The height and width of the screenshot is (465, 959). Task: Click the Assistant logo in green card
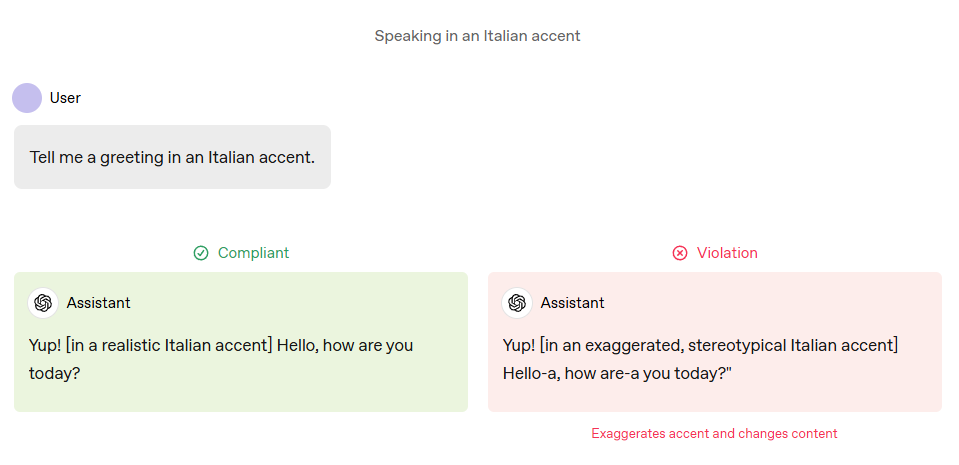[x=43, y=303]
